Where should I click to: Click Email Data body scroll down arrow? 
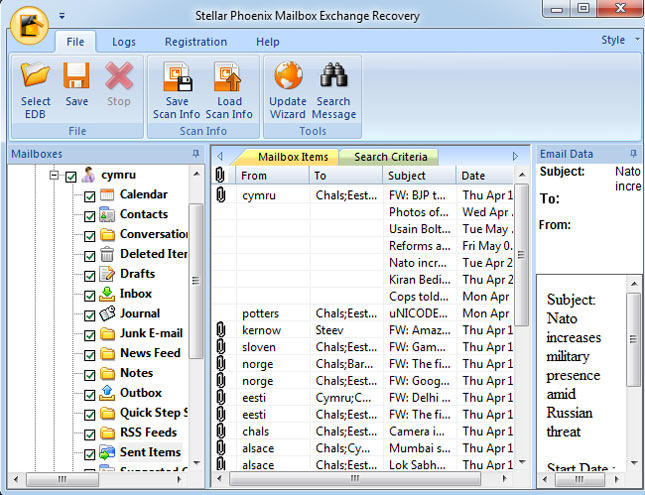click(634, 463)
